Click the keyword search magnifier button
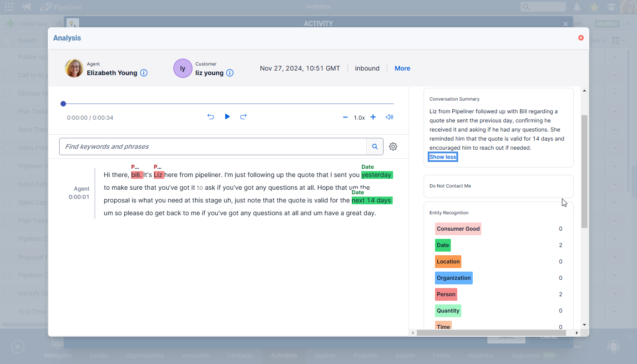Image resolution: width=637 pixels, height=364 pixels. [375, 147]
